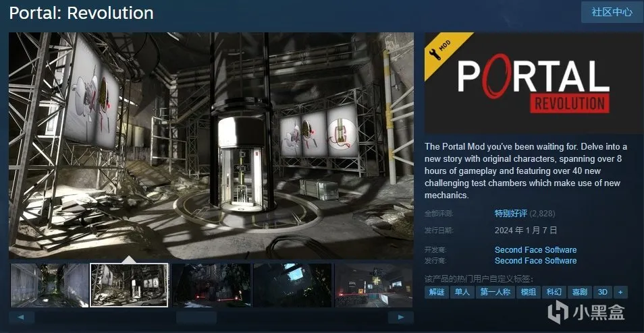Select the 喜剧 tag

point(579,292)
